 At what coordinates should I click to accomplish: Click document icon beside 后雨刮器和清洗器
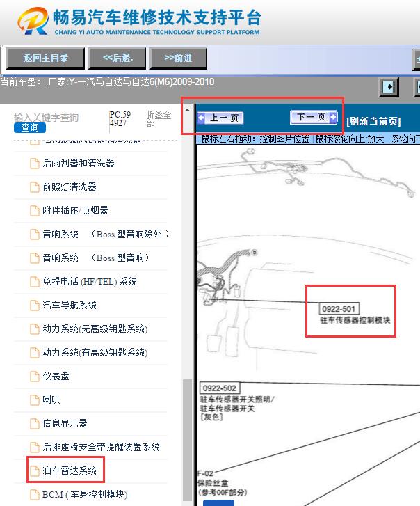[x=35, y=164]
